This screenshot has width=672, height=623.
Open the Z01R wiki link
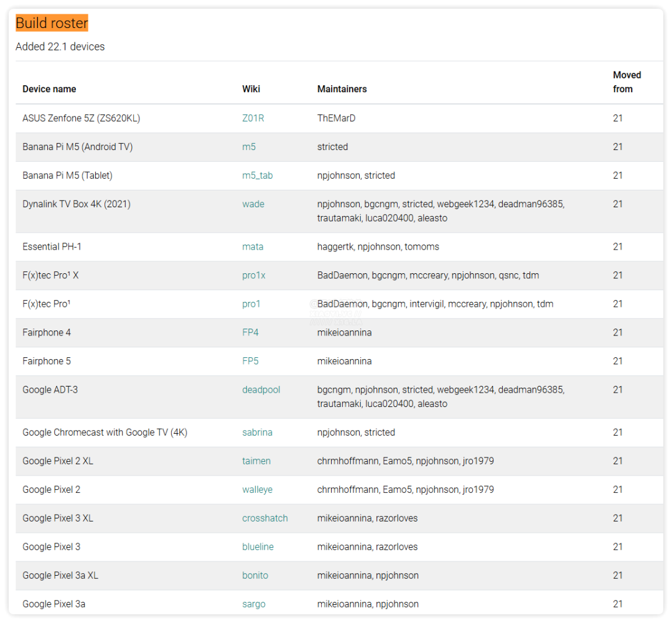click(x=253, y=118)
